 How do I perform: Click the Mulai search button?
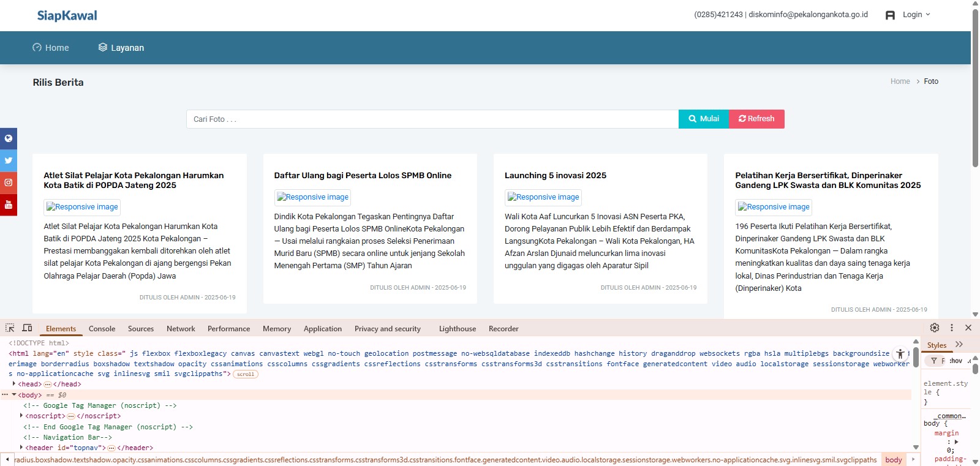click(703, 119)
